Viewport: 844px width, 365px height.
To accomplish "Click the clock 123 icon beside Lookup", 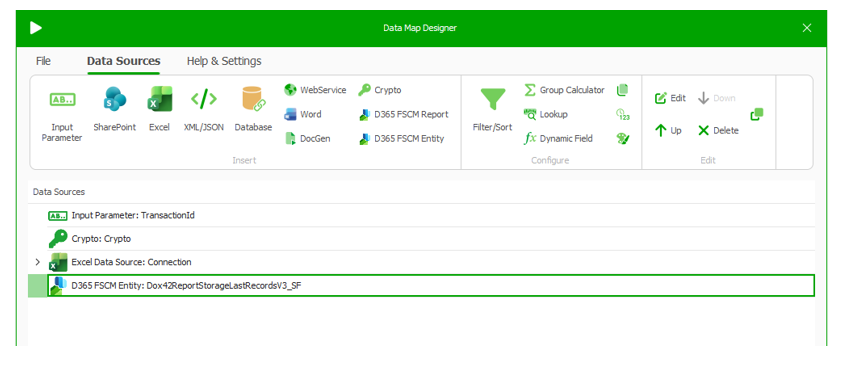I will pos(623,114).
